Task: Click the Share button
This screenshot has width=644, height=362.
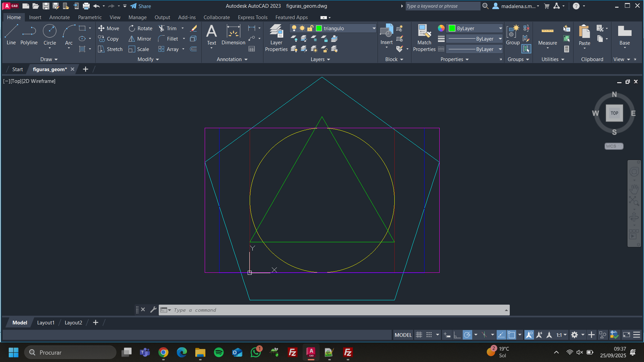Action: click(x=141, y=6)
